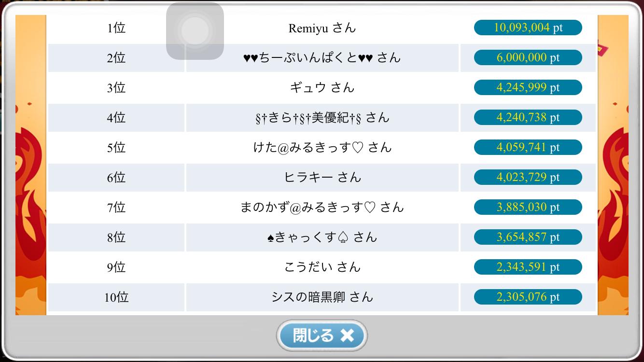
Task: Tap the 4,240,738 pt score badge
Action: click(528, 117)
